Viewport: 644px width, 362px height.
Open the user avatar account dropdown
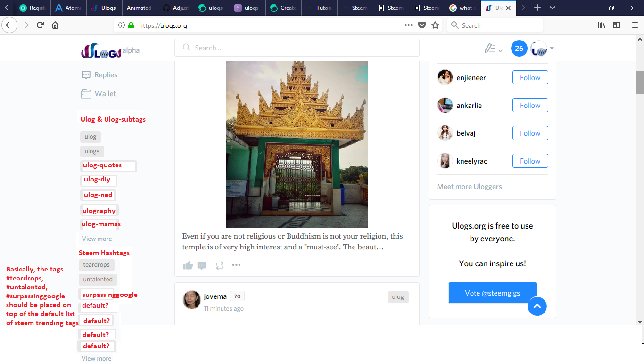tap(542, 48)
